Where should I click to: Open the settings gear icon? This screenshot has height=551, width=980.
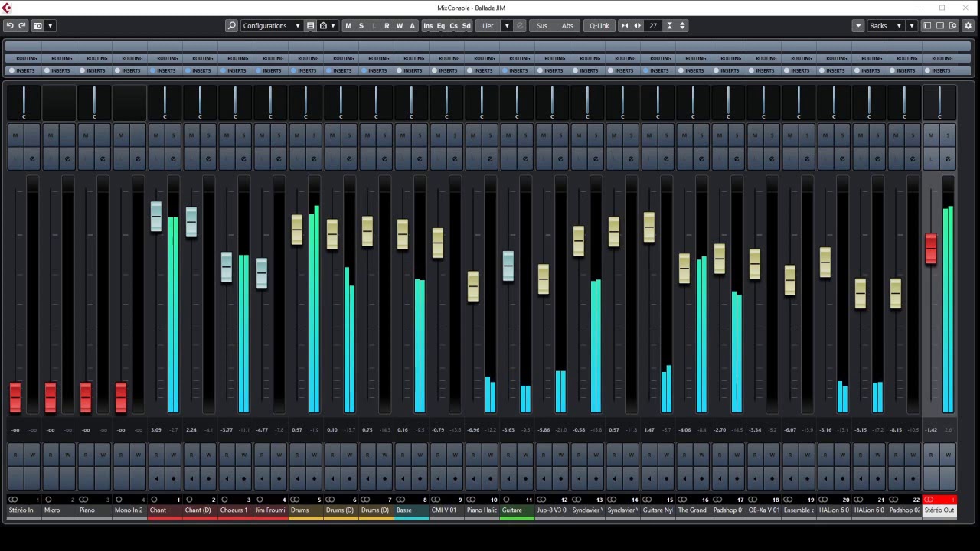coord(968,25)
